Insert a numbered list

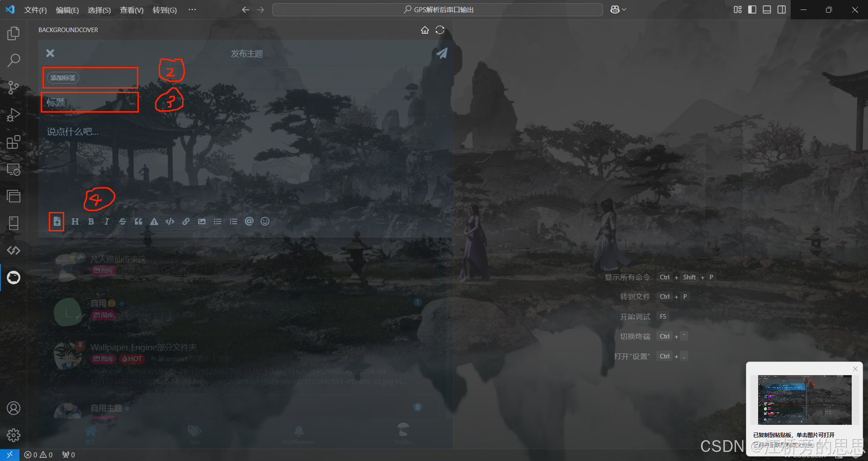(x=233, y=221)
